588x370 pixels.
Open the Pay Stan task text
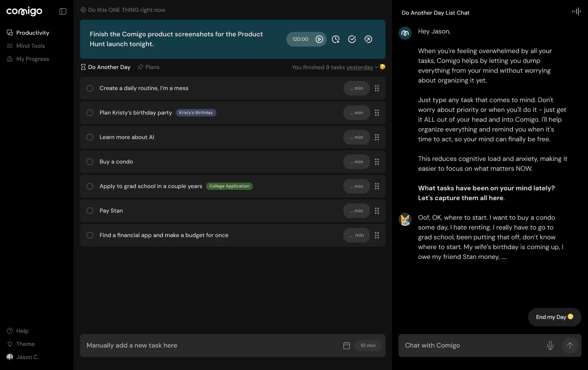coord(111,211)
